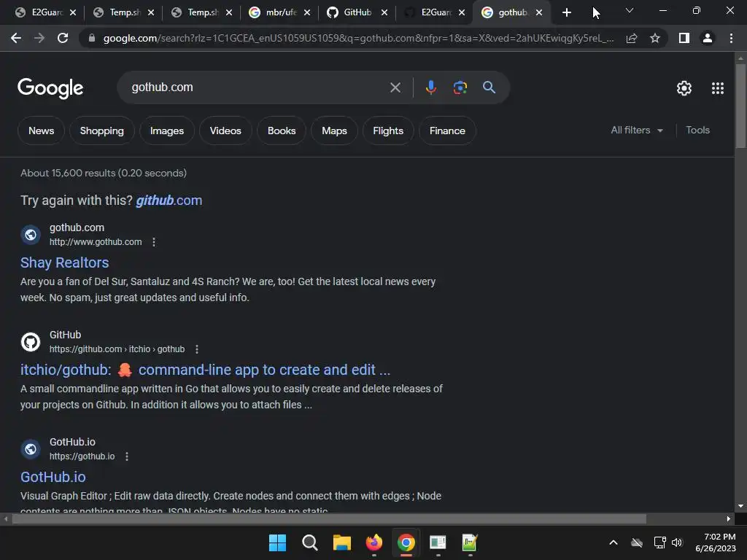Screen dimensions: 747x560
Task: Open volume control in system tray
Action: click(677, 542)
